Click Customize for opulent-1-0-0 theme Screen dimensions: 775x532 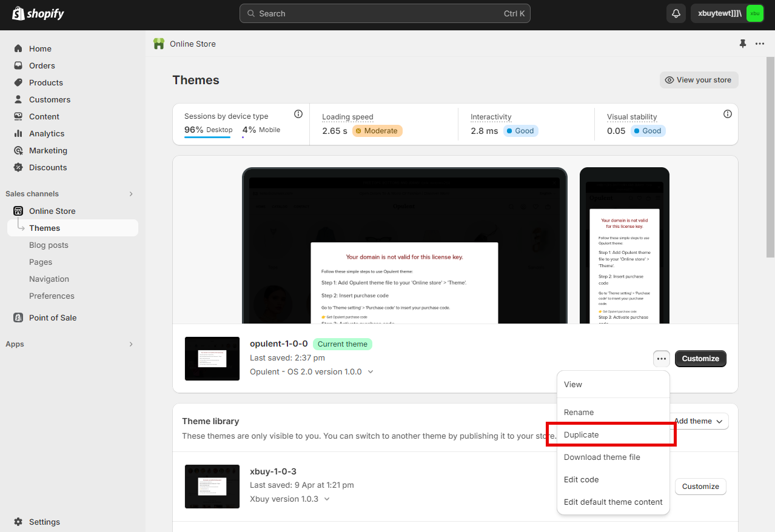tap(700, 359)
